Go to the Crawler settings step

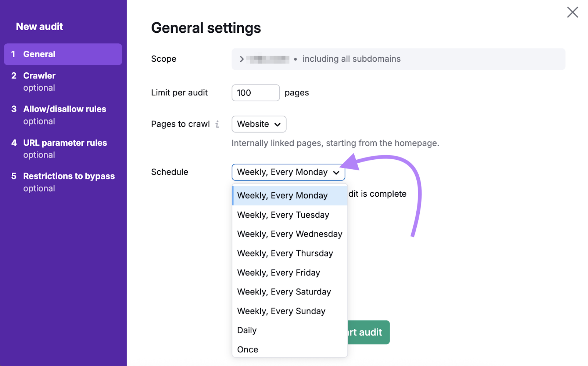pos(39,76)
